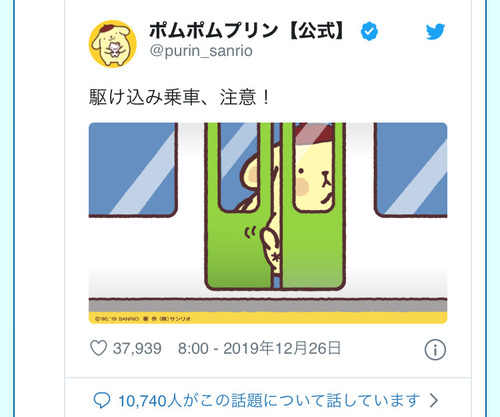Click the 37,939 like count
This screenshot has height=417, width=500.
(137, 349)
